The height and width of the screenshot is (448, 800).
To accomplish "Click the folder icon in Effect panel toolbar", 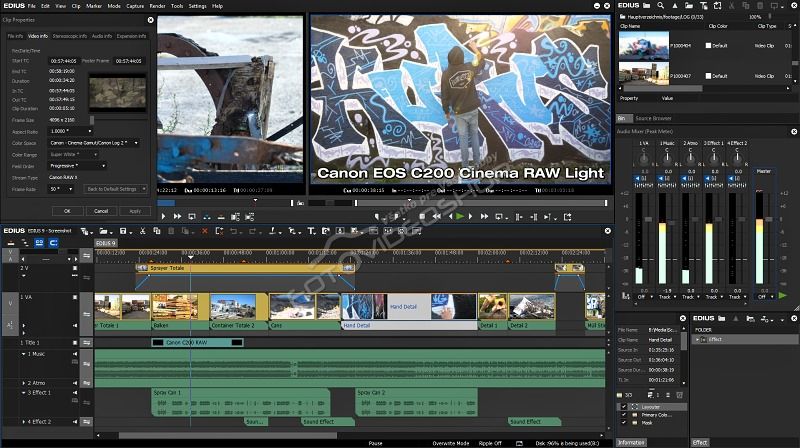I will pos(721,318).
